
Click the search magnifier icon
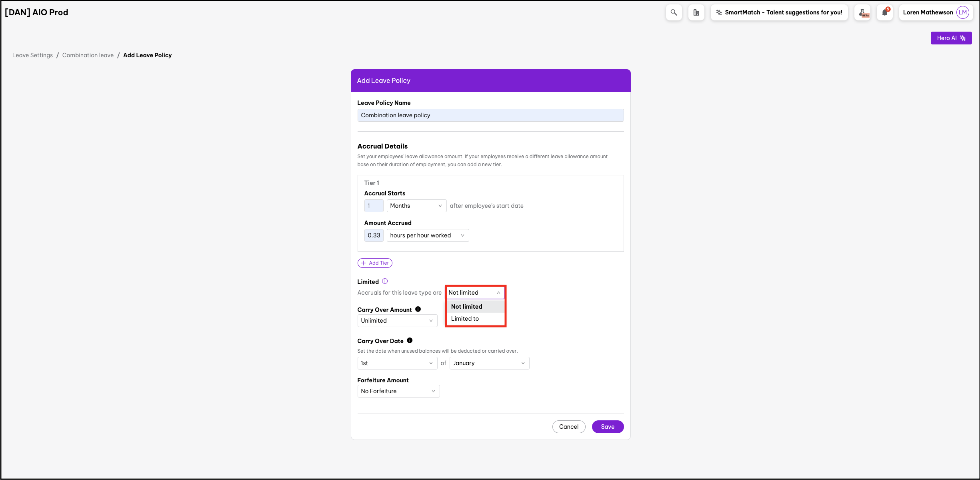[x=674, y=12]
